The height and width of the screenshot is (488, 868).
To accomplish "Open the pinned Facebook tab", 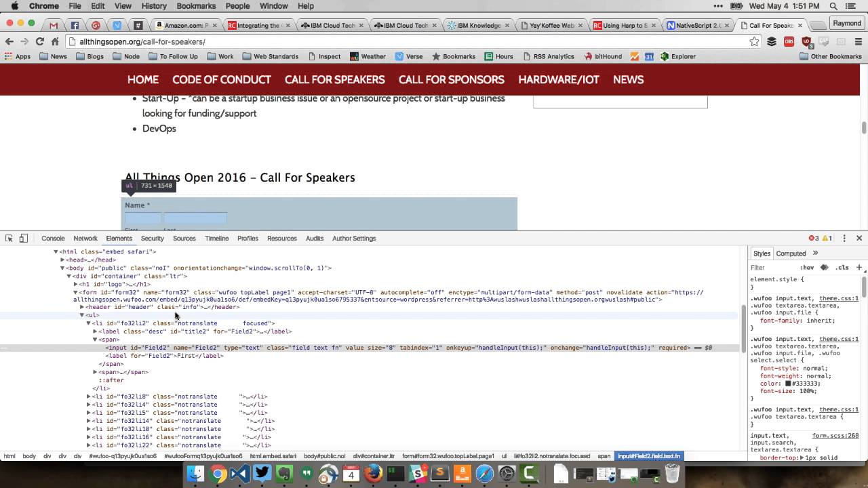I will (x=75, y=25).
